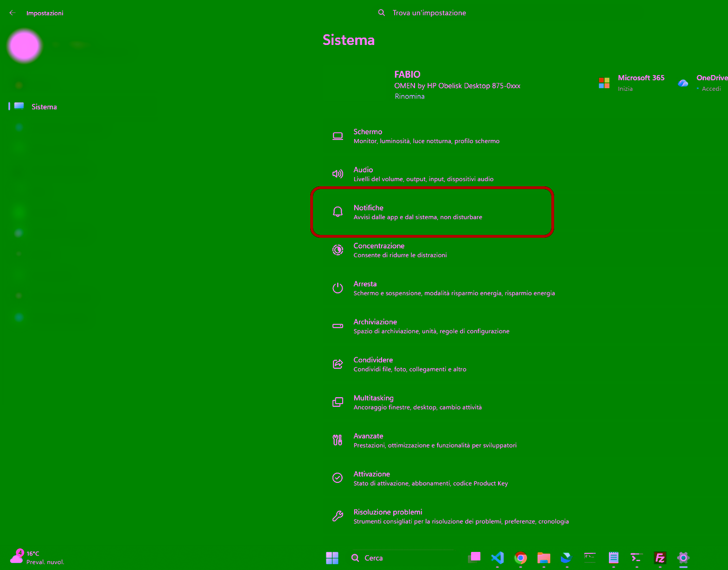Click the OneDrive cloud icon
The image size is (728, 570).
click(683, 83)
